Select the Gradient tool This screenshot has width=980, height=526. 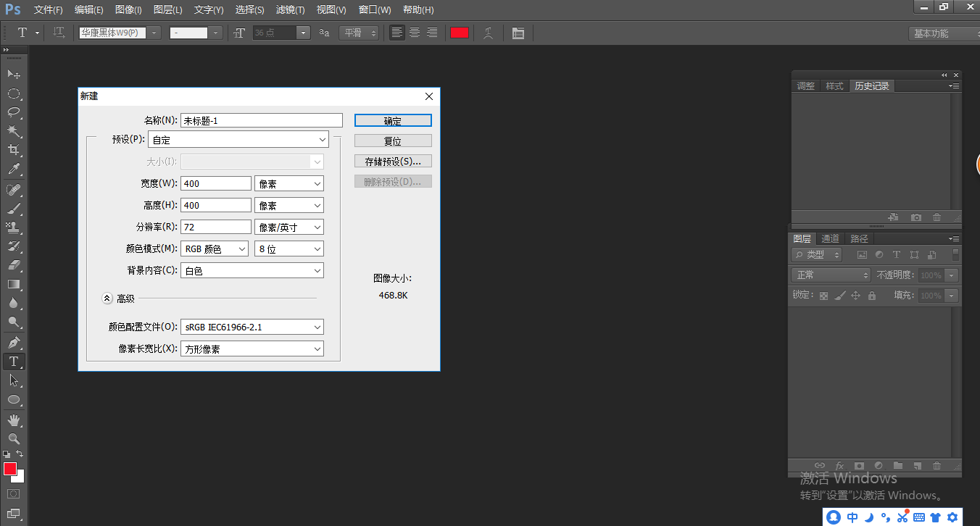click(14, 284)
